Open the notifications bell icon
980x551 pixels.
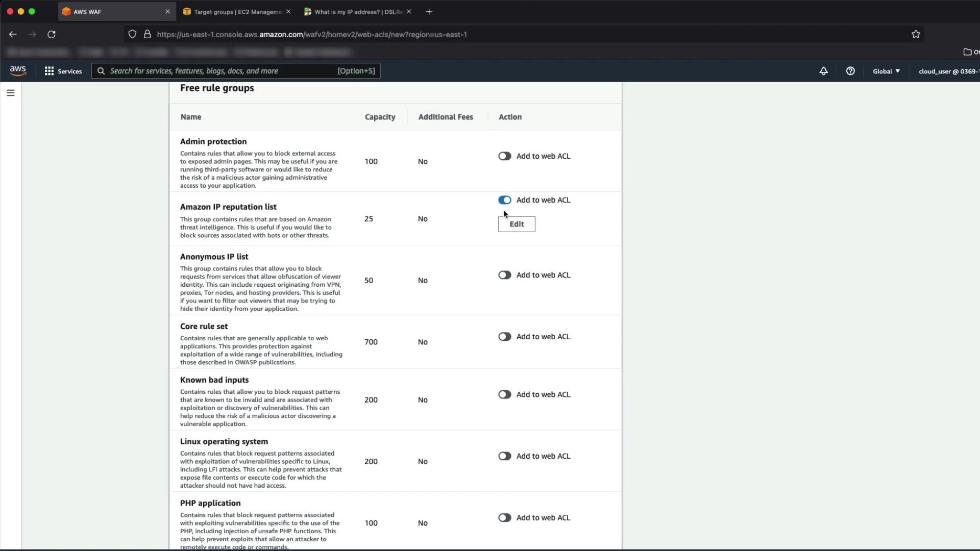tap(823, 71)
